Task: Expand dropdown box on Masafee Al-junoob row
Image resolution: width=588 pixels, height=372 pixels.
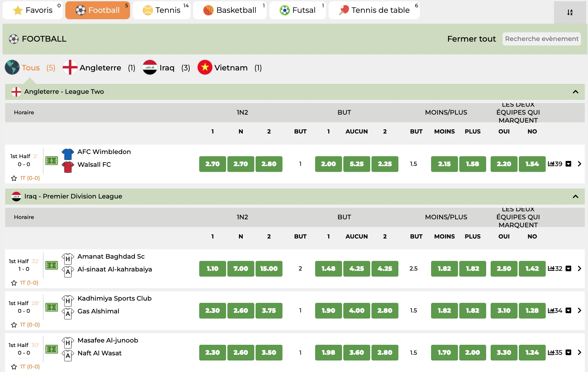Action: (568, 352)
